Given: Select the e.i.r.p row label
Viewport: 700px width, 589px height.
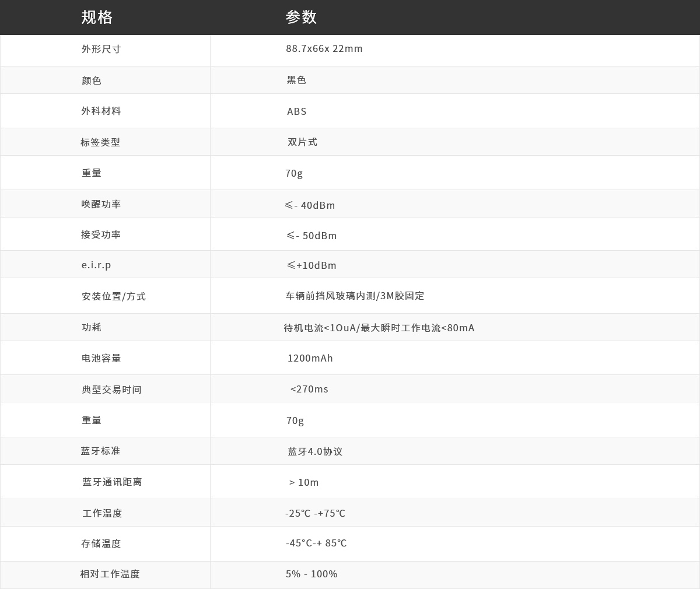Looking at the screenshot, I should 96,265.
